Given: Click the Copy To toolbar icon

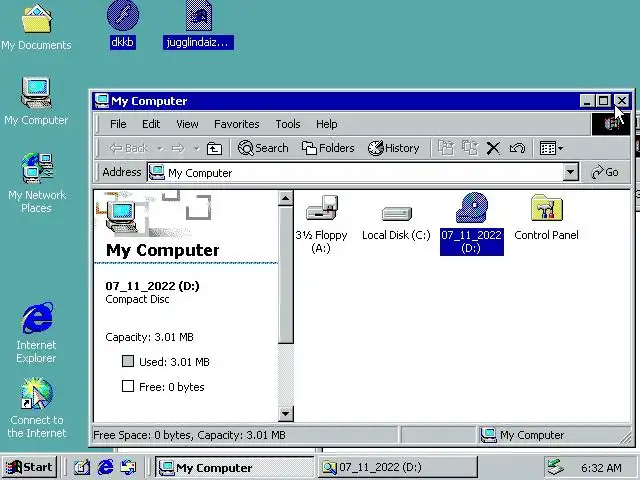Looking at the screenshot, I should 470,148.
